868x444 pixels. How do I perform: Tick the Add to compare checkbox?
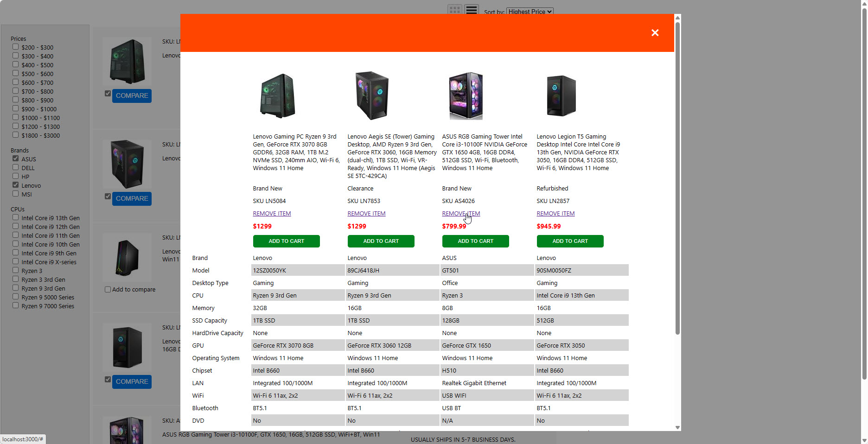(x=108, y=290)
